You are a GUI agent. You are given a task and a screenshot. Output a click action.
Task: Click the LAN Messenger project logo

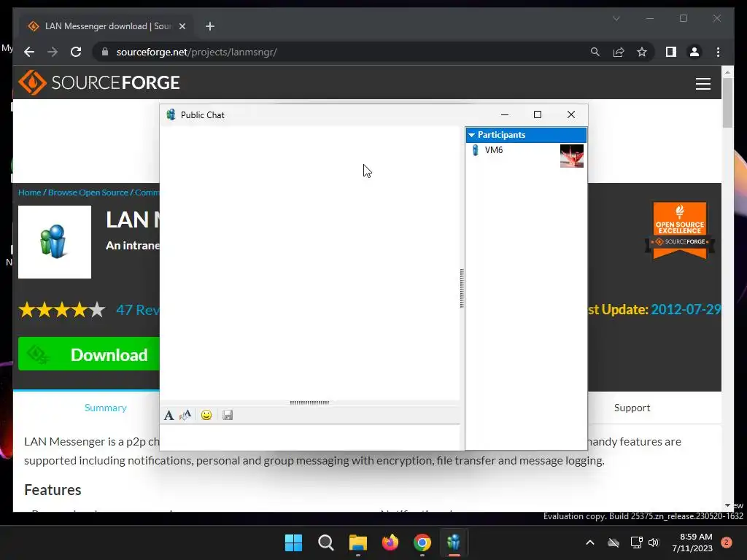tap(55, 242)
